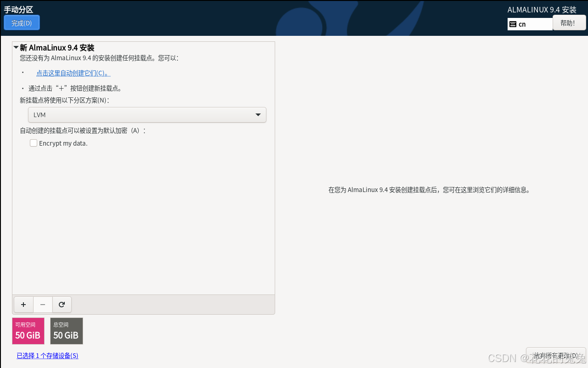Click the plus icon to add mount point
This screenshot has width=588, height=368.
tap(23, 304)
